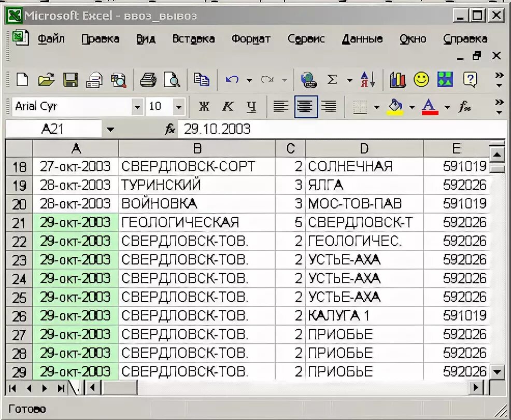
Task: Expand the Arial Cyr font dropdown
Action: (137, 107)
